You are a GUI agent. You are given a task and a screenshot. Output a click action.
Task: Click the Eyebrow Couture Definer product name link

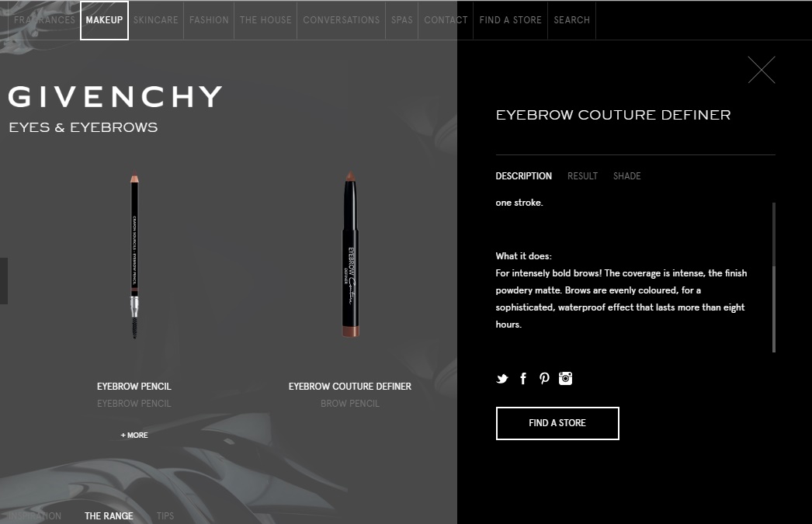(x=349, y=387)
